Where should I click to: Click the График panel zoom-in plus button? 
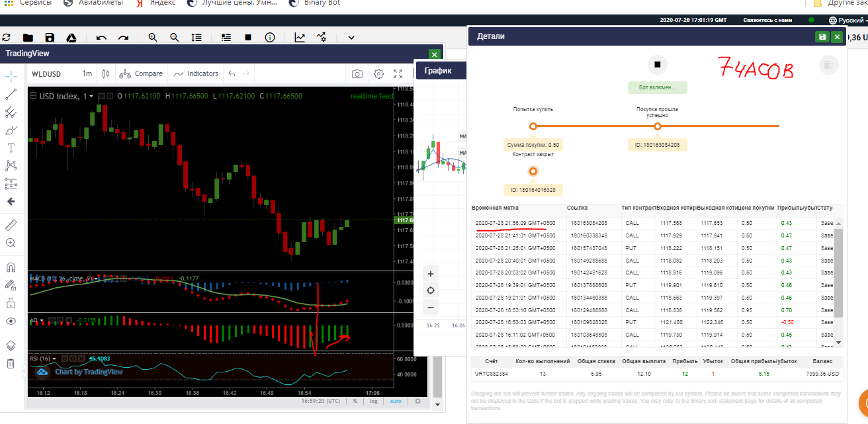click(x=431, y=274)
